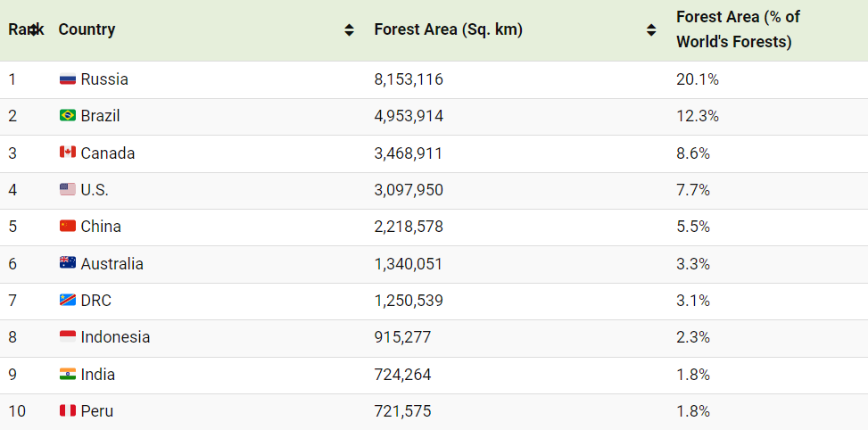Click the Australia flag icon
The height and width of the screenshot is (430, 868).
pyautogui.click(x=68, y=263)
